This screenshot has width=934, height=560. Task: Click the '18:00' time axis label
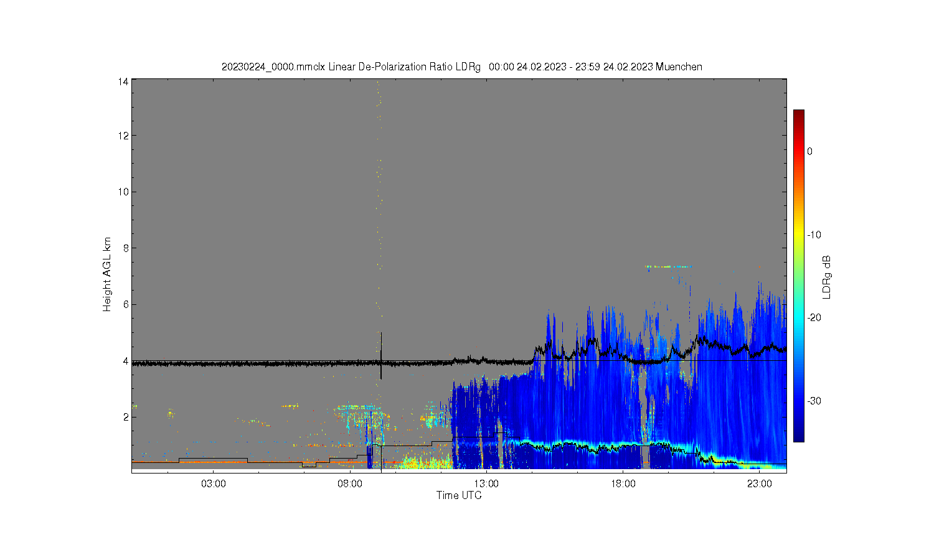[x=623, y=483]
